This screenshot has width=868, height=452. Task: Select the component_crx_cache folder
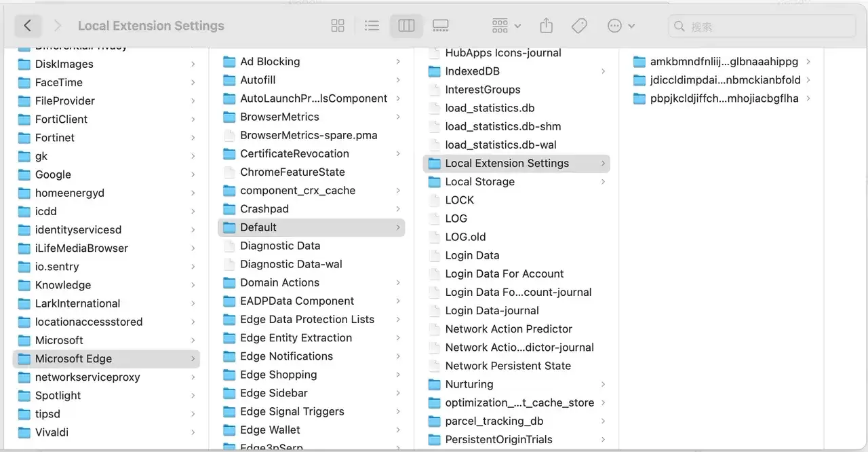point(311,191)
